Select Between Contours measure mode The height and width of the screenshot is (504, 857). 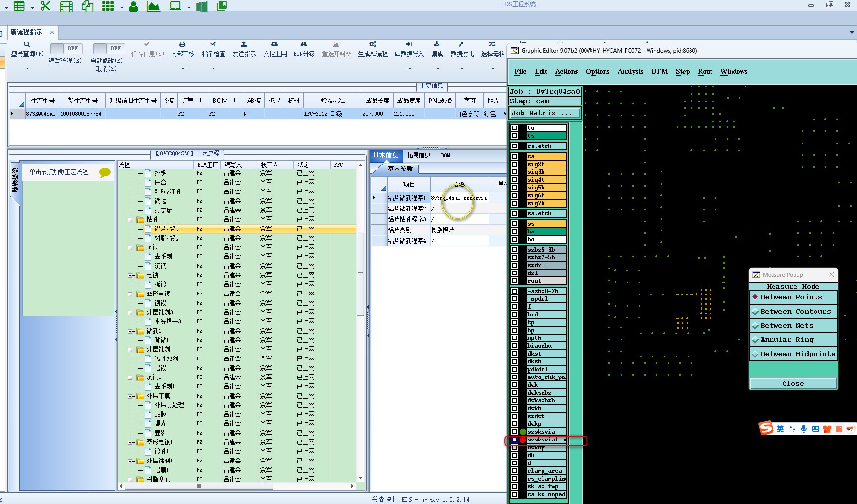793,311
